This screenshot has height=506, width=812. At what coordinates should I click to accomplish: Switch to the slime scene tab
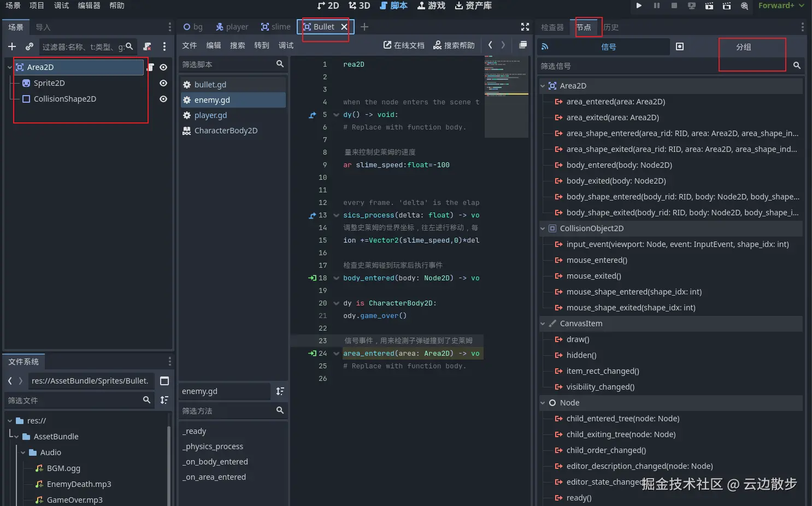[x=276, y=27]
